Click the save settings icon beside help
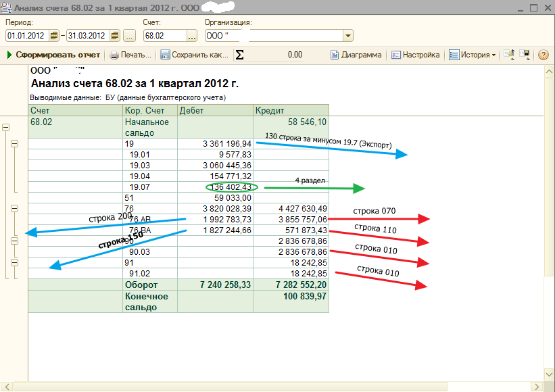The width and height of the screenshot is (555, 392). pyautogui.click(x=526, y=55)
